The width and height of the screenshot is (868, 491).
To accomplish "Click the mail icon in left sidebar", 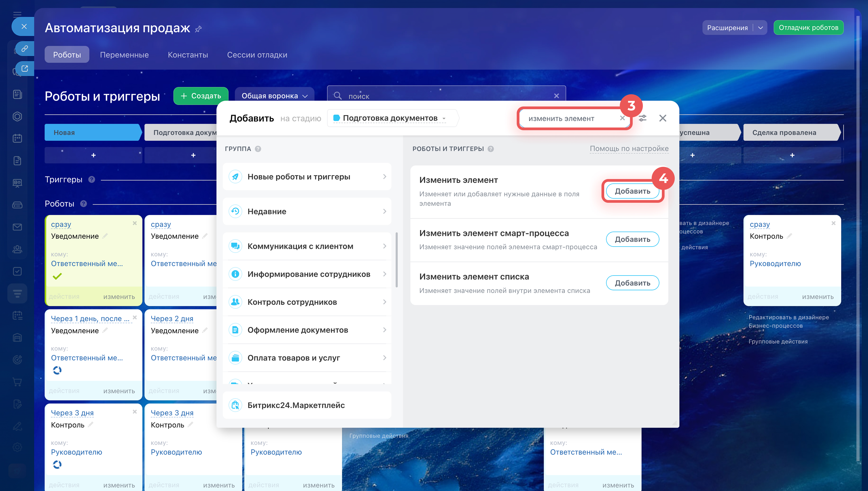I will (17, 227).
